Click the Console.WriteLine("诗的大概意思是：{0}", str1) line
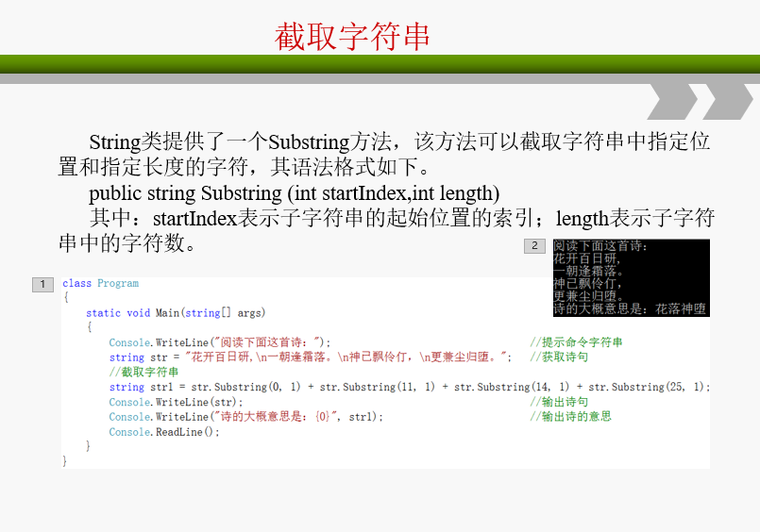760x532 pixels. (245, 417)
